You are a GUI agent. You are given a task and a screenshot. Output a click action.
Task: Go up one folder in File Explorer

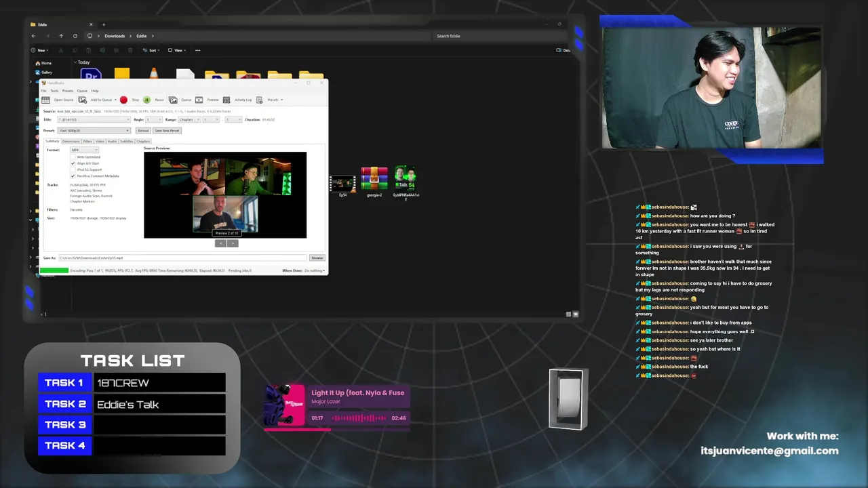tap(61, 36)
